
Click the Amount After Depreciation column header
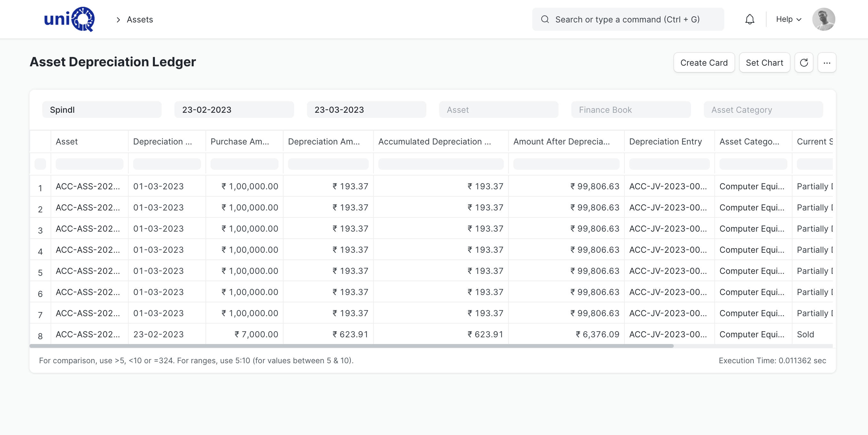[x=566, y=142]
